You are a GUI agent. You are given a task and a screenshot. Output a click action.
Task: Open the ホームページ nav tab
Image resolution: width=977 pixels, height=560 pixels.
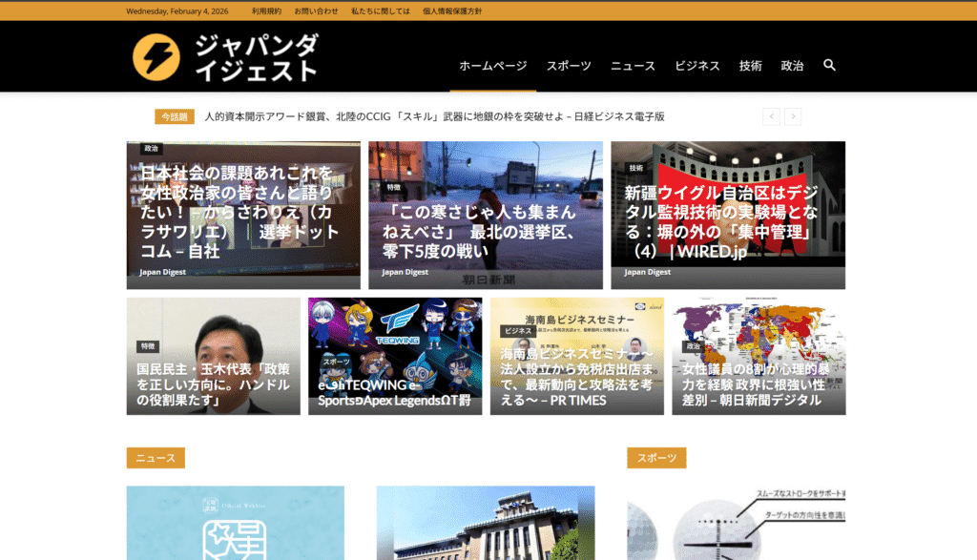coord(493,66)
